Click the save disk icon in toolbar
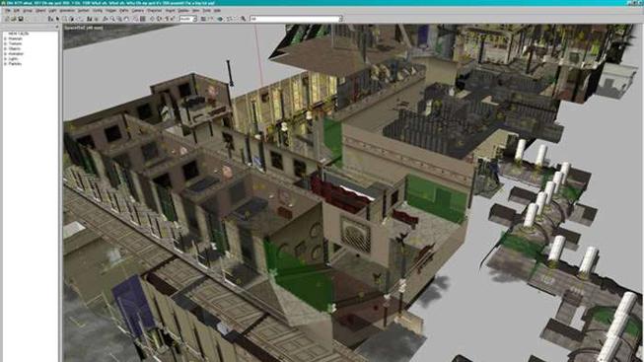Image resolution: width=644 pixels, height=362 pixels. 20,19
